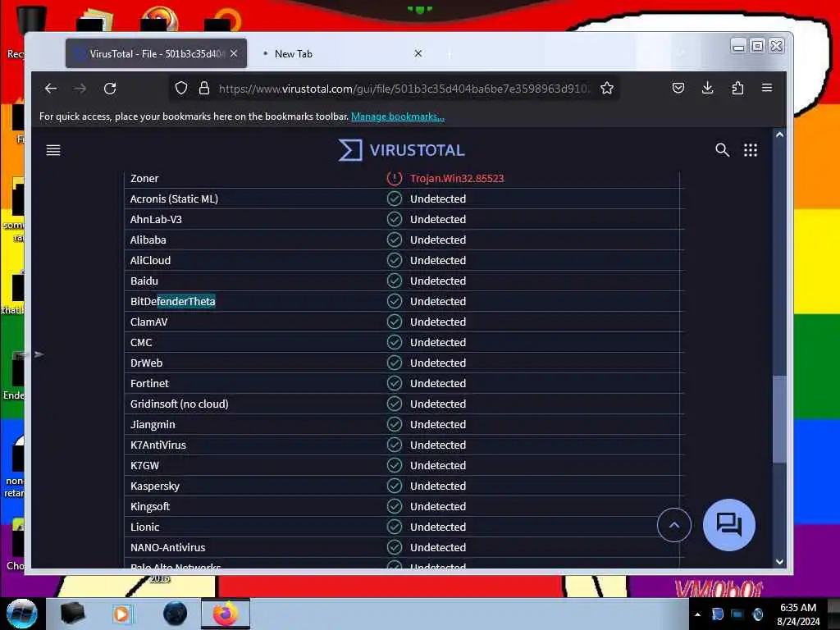Open the Windows Start menu

(x=21, y=614)
